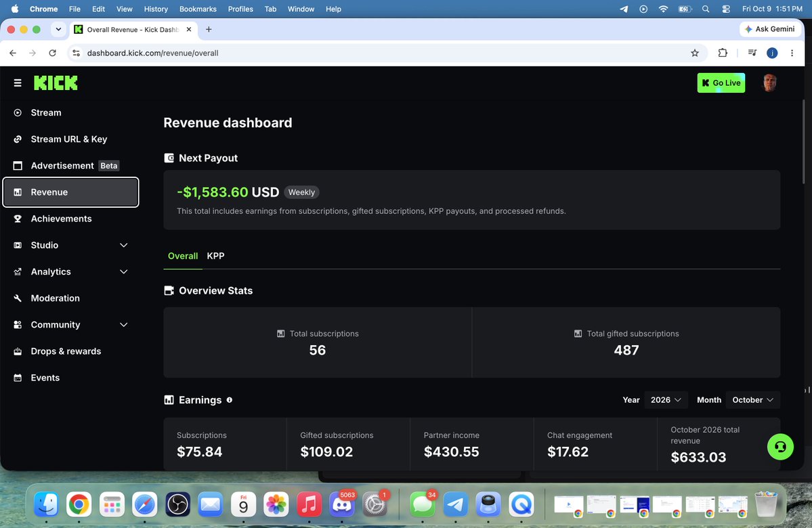The height and width of the screenshot is (528, 812).
Task: Open Events page
Action: pos(70,377)
